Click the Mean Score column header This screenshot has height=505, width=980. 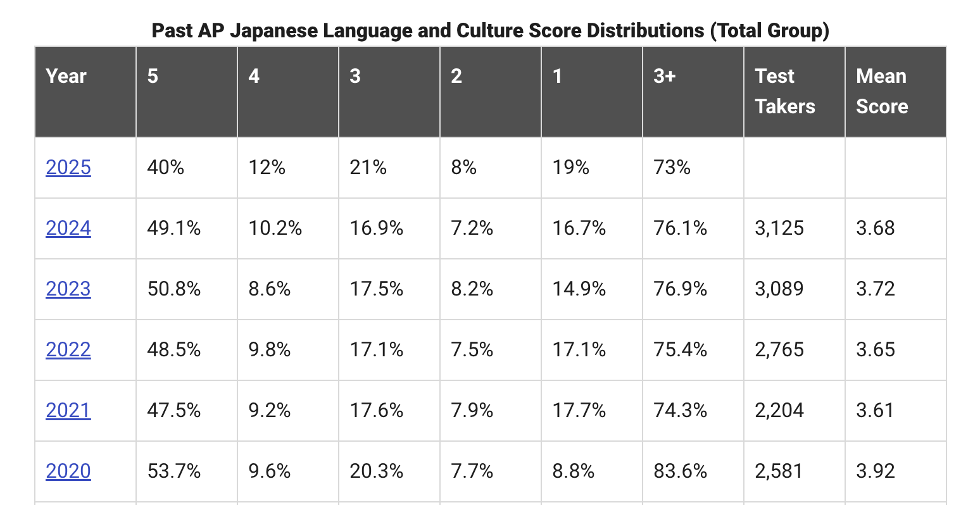896,92
